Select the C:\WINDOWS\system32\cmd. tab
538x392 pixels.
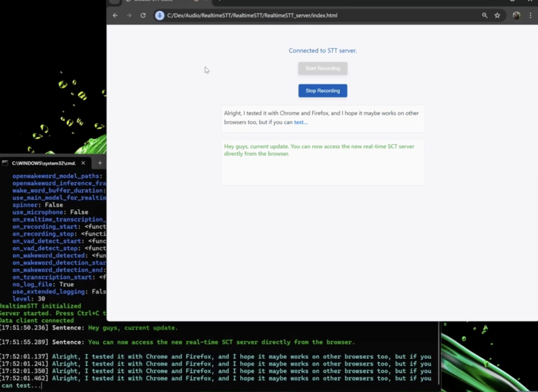(x=44, y=163)
